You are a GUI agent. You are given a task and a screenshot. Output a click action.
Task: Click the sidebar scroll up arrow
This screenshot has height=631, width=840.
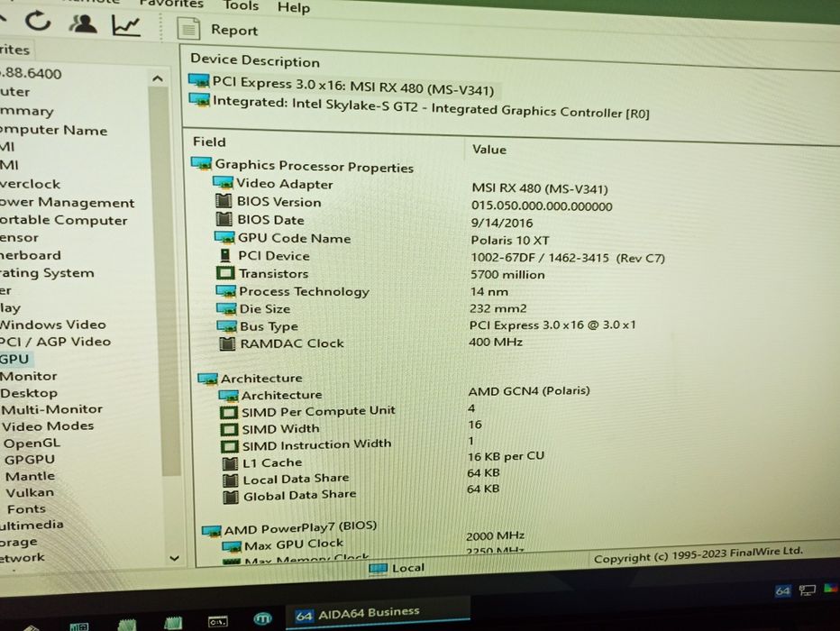pos(158,78)
